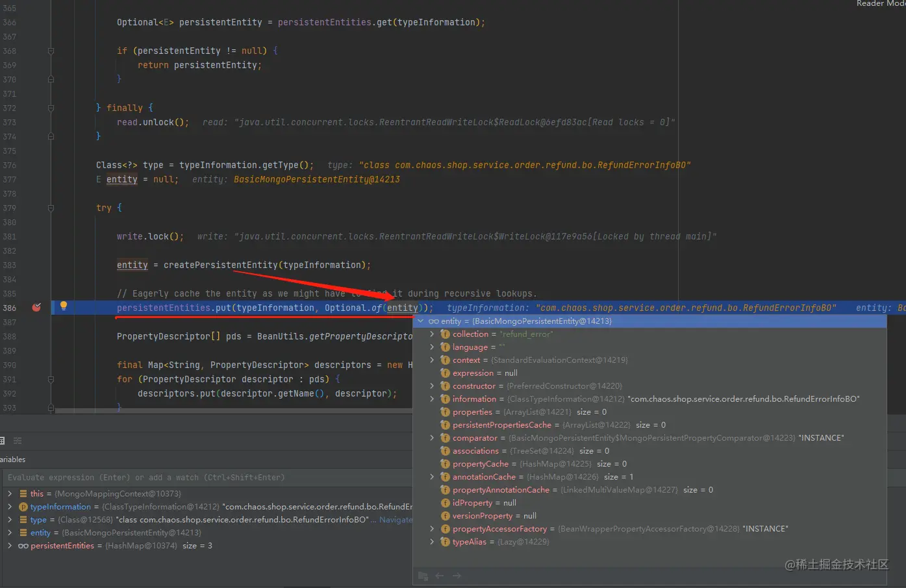Click the BasicMongoPersistentEntity@14213 inline hint

point(317,179)
